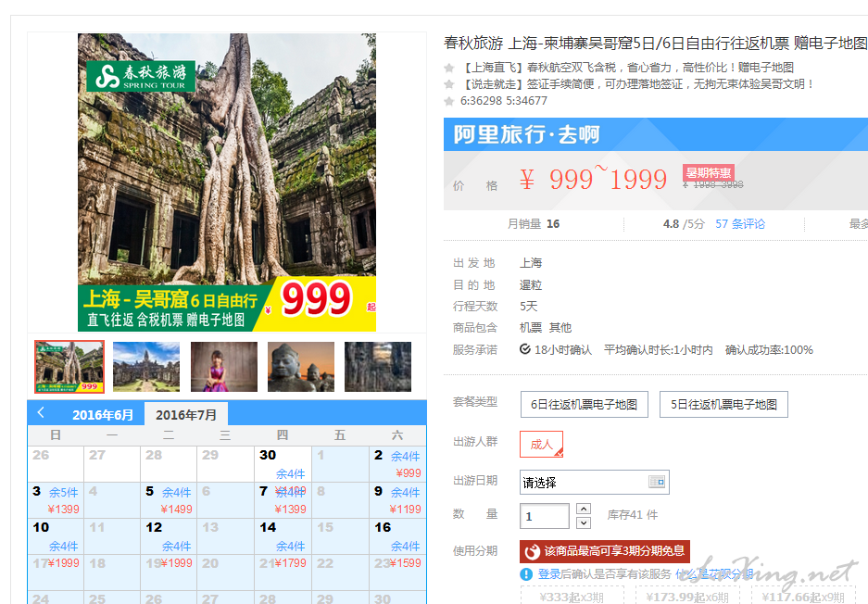Select July 23 in the calendar

[397, 572]
